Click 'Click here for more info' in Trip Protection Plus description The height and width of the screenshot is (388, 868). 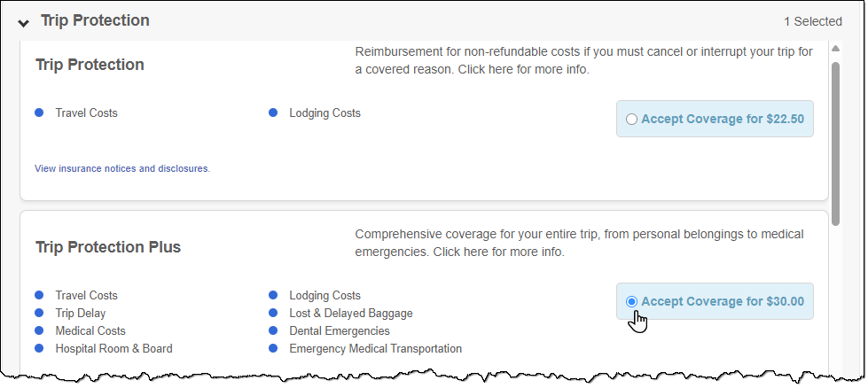497,252
